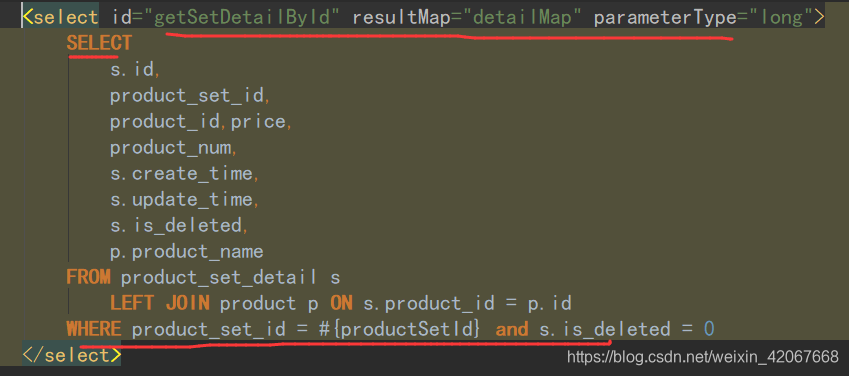Click the parameter "#{productSetId}"

point(399,329)
